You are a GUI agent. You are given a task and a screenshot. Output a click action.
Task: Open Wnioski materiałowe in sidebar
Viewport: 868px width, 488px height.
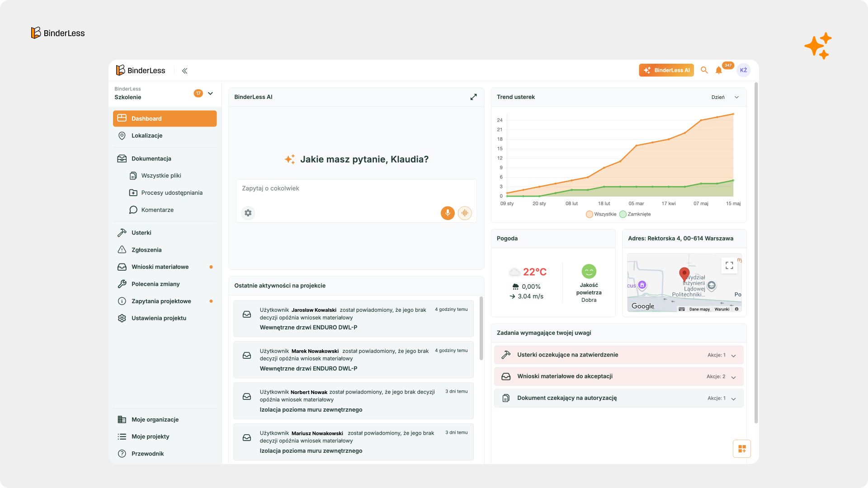click(165, 267)
